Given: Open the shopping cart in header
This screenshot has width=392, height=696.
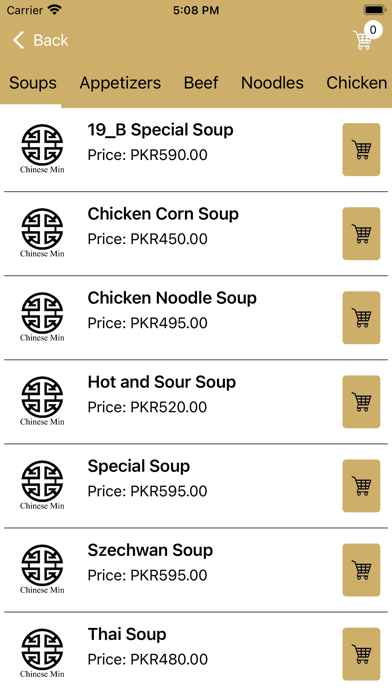Looking at the screenshot, I should pos(363,40).
